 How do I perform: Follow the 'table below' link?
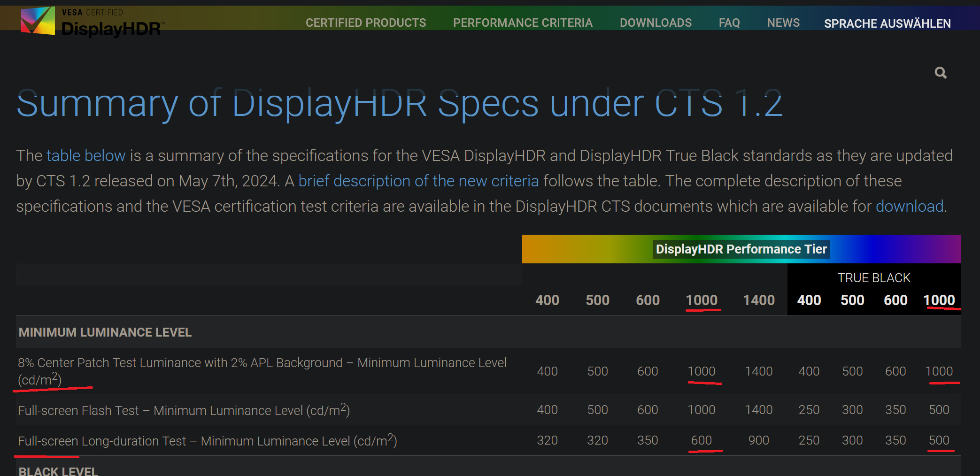(x=86, y=155)
